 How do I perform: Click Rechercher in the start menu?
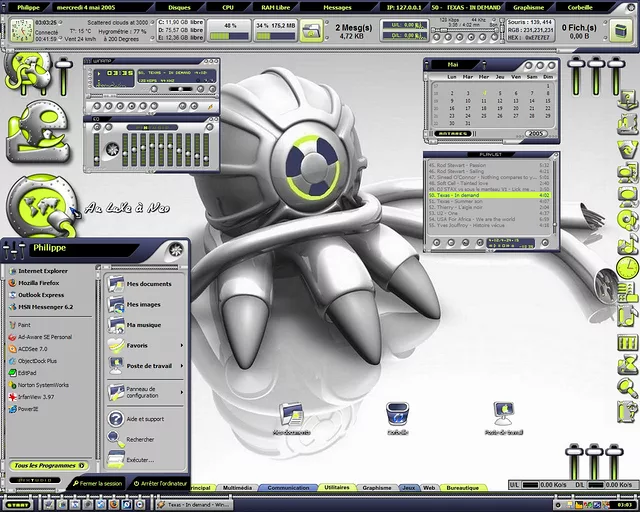140,439
